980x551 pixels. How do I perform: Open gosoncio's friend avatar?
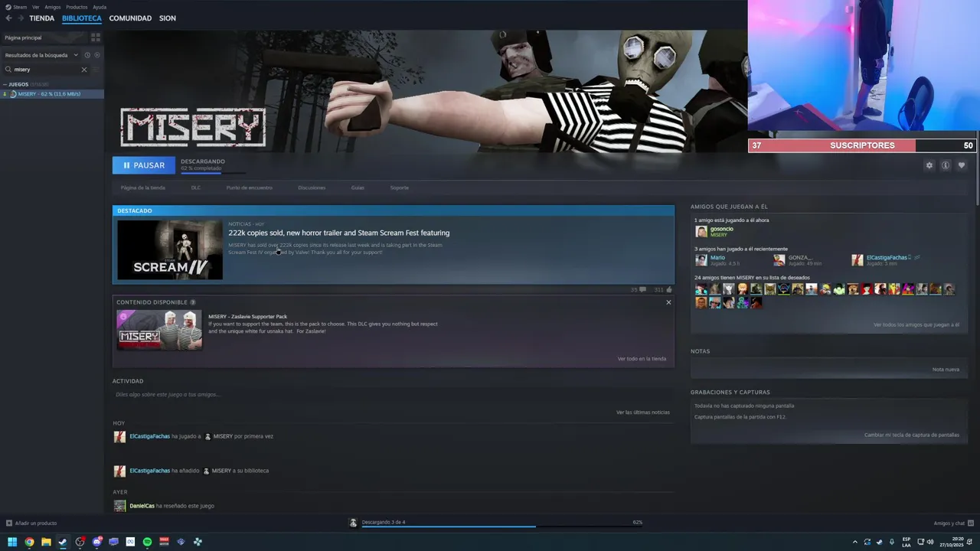pyautogui.click(x=701, y=232)
